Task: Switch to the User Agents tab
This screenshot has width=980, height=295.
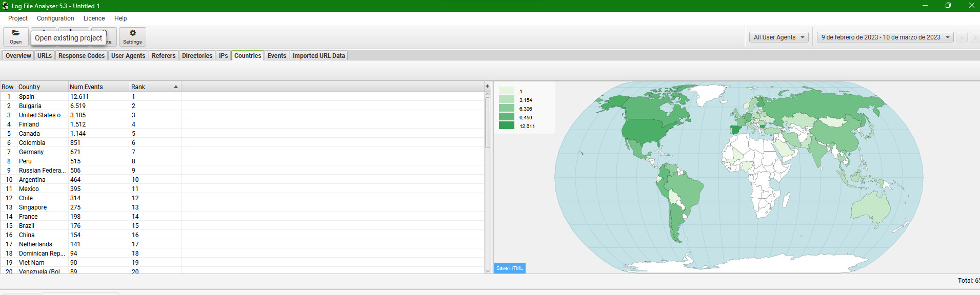Action: point(128,56)
